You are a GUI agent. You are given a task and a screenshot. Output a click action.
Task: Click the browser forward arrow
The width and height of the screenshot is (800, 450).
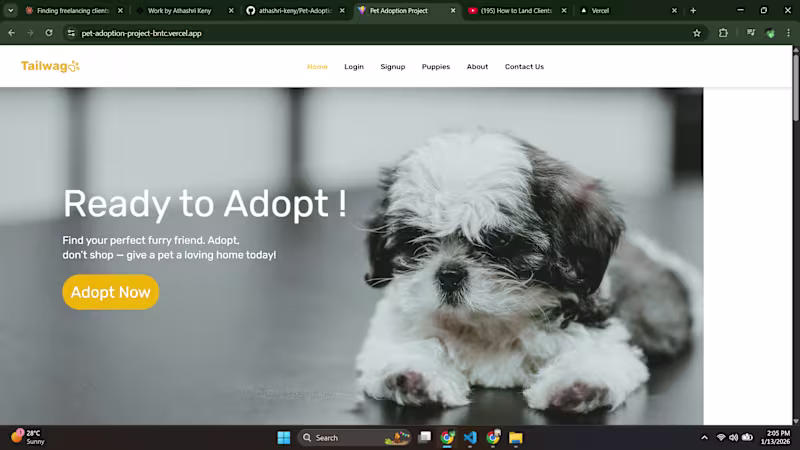(x=30, y=33)
